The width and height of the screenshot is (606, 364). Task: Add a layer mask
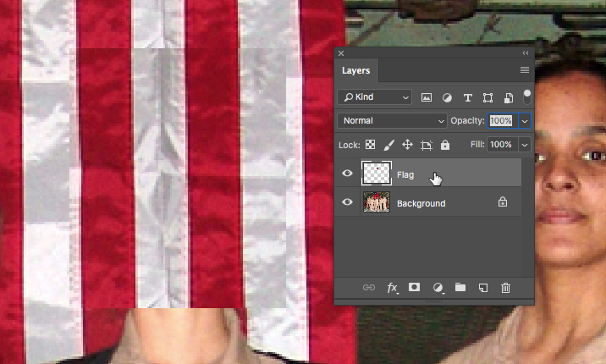coord(415,288)
